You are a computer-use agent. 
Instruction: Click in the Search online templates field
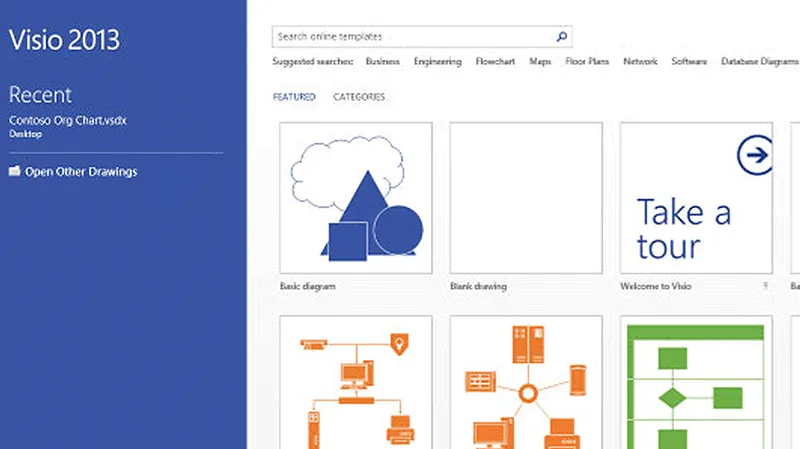422,37
